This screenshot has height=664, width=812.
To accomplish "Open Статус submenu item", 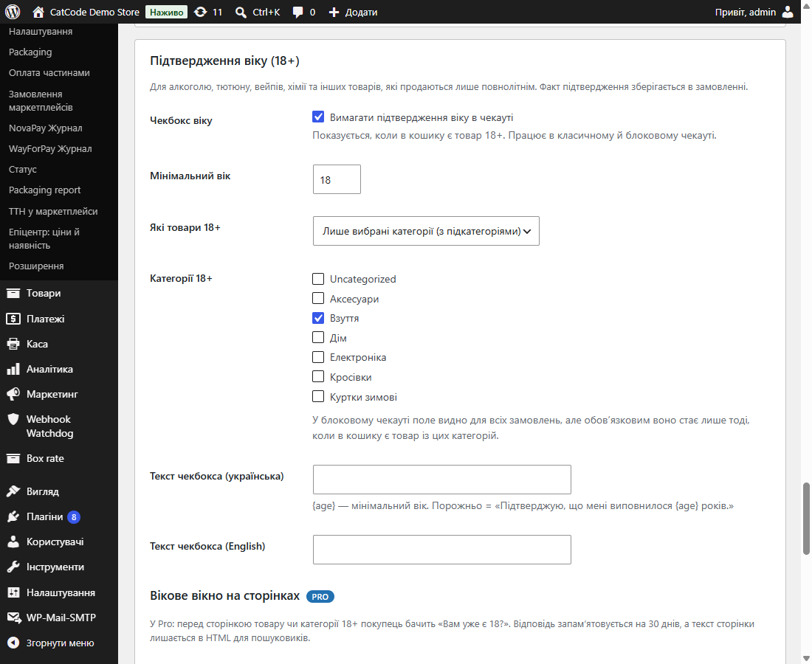I will 23,170.
